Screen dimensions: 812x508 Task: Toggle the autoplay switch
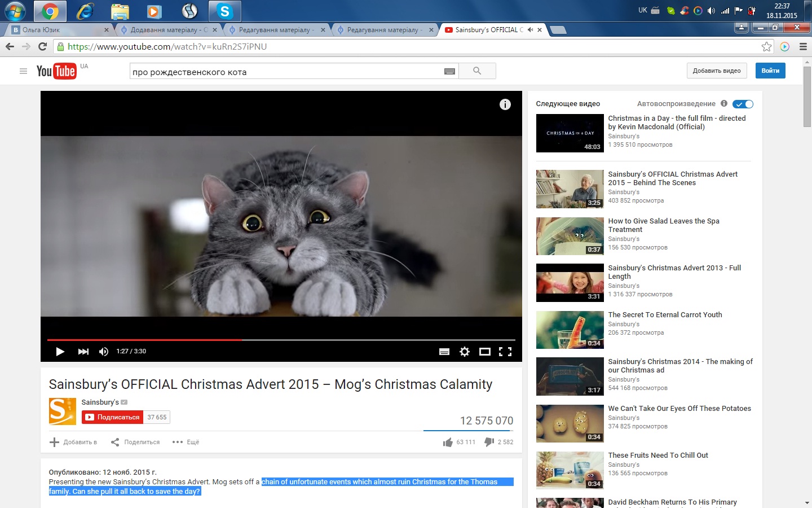743,104
